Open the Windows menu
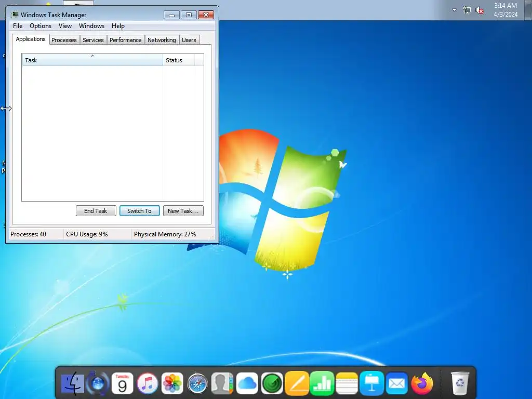This screenshot has width=532, height=399. click(x=91, y=26)
